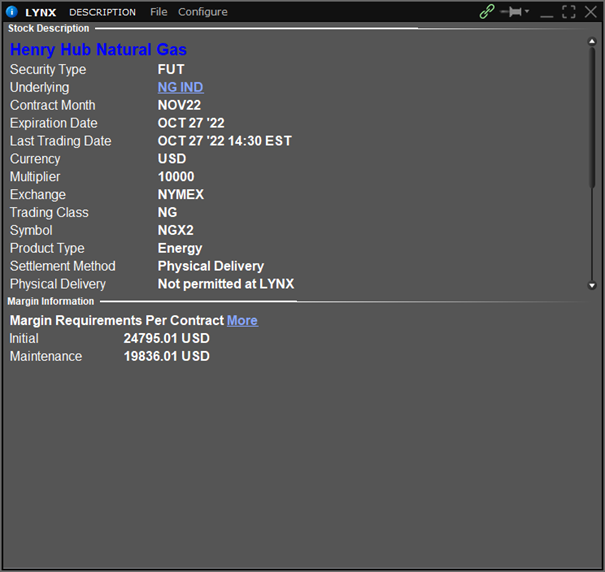The width and height of the screenshot is (605, 572).
Task: Click the Henry Hub Natural Gas heading
Action: click(x=98, y=49)
